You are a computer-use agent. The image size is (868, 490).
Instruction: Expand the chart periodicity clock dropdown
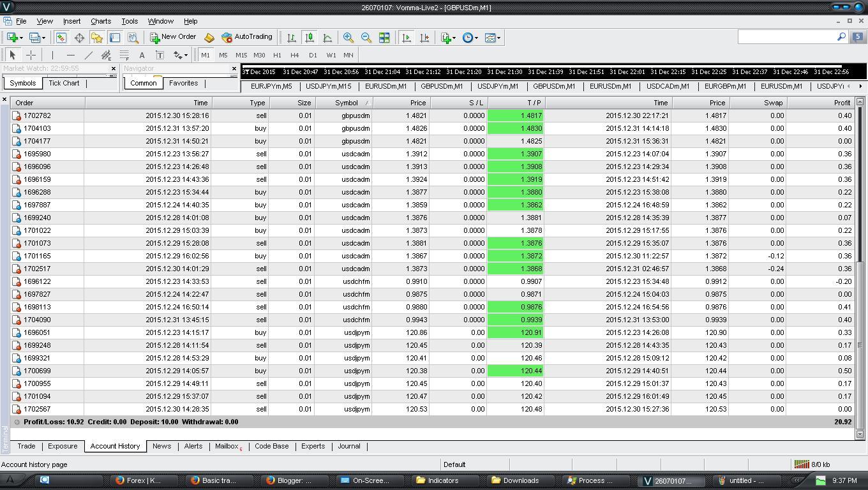[470, 38]
